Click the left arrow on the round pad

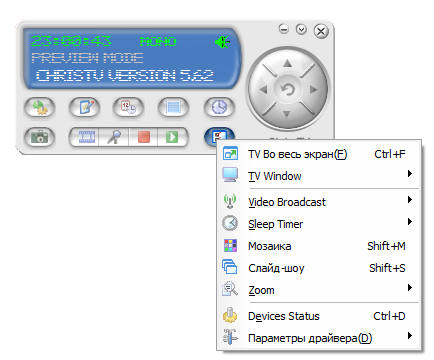[x=264, y=89]
